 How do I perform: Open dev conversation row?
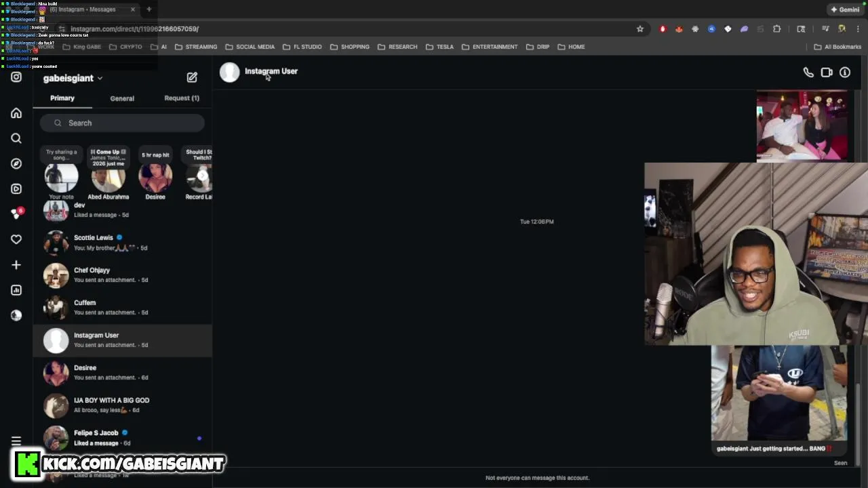coord(123,211)
